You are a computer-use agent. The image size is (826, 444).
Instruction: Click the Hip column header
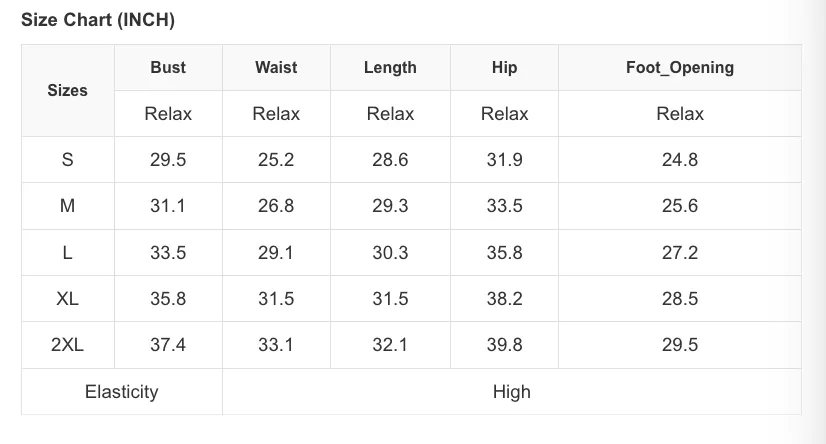tap(505, 67)
